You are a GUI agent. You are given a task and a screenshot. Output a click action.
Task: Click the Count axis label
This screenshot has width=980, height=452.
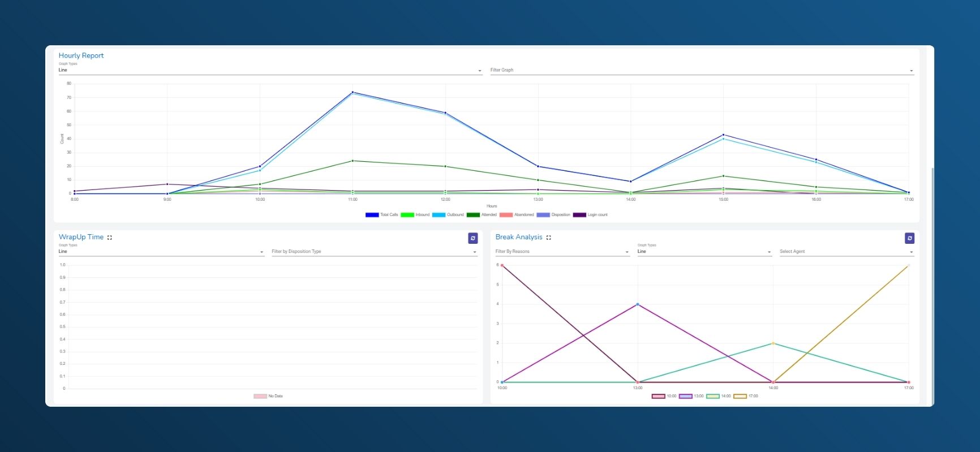point(62,139)
